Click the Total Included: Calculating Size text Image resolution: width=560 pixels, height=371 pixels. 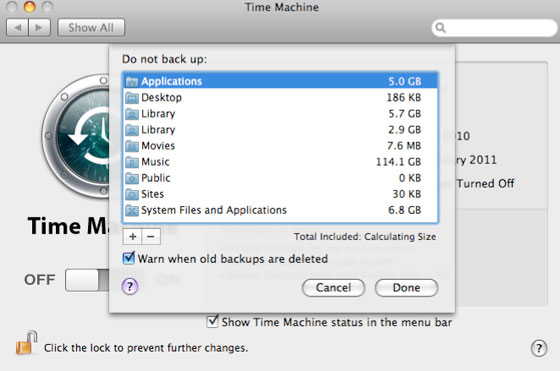tap(365, 237)
